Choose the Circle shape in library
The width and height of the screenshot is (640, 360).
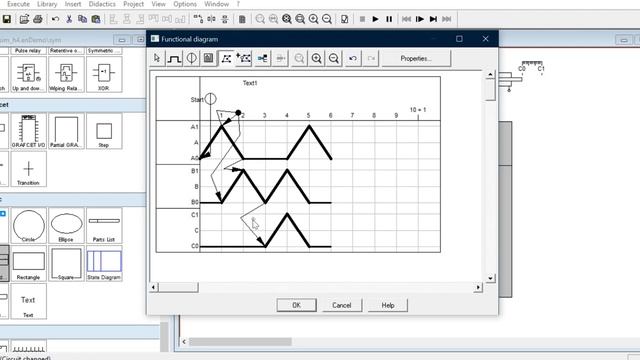(x=29, y=225)
